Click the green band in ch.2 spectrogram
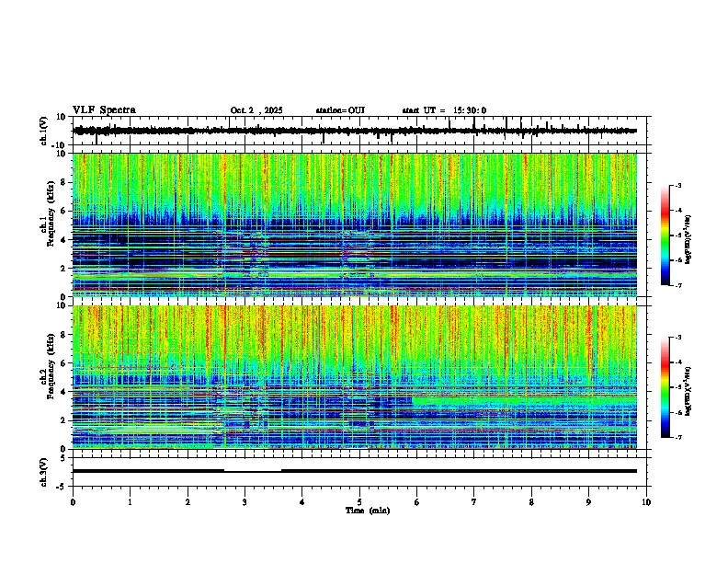This screenshot has width=728, height=563. [524, 401]
